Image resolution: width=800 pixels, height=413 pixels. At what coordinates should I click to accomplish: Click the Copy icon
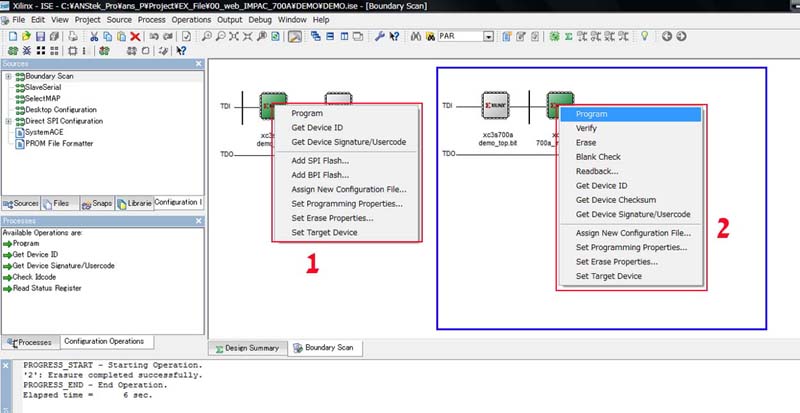coord(108,36)
